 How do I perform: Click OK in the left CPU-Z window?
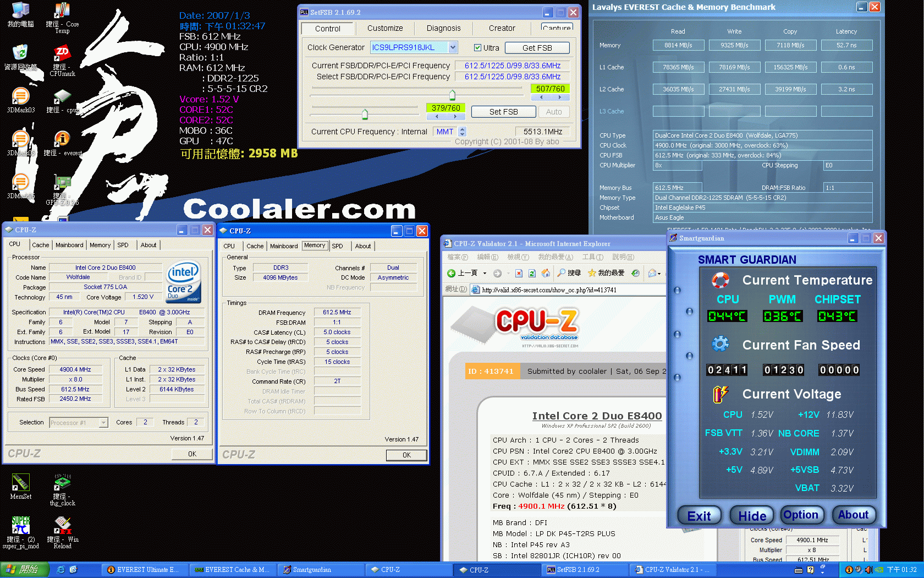point(192,454)
